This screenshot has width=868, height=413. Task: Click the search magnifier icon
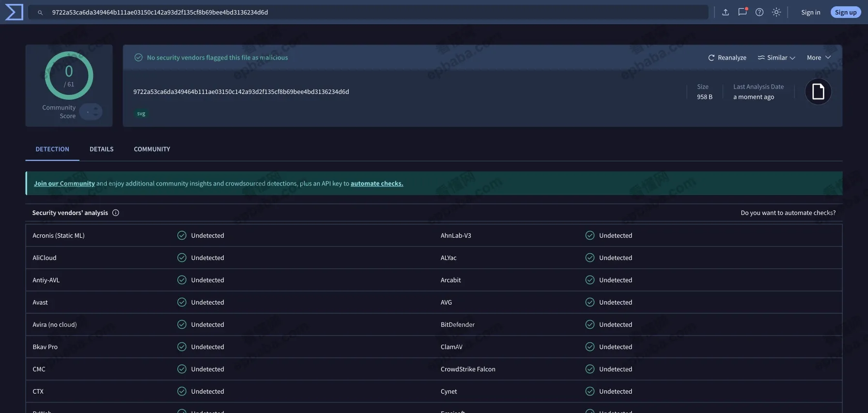click(40, 13)
